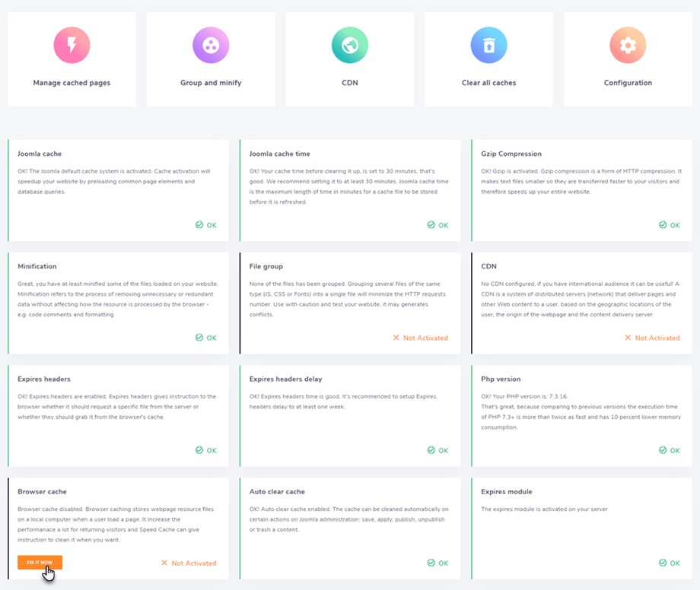Viewport: 700px width, 590px height.
Task: Click the Auto clear cache card title
Action: click(x=278, y=491)
